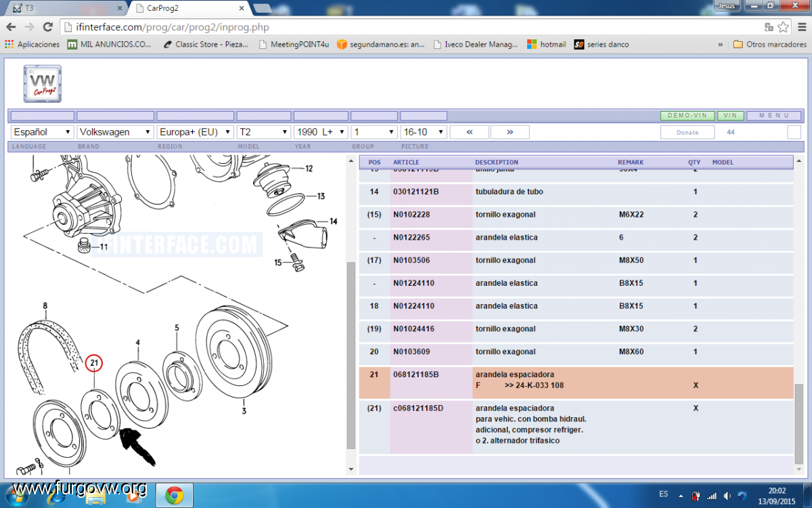This screenshot has height=508, width=812.
Task: Open Chrome from taskbar
Action: 174,496
